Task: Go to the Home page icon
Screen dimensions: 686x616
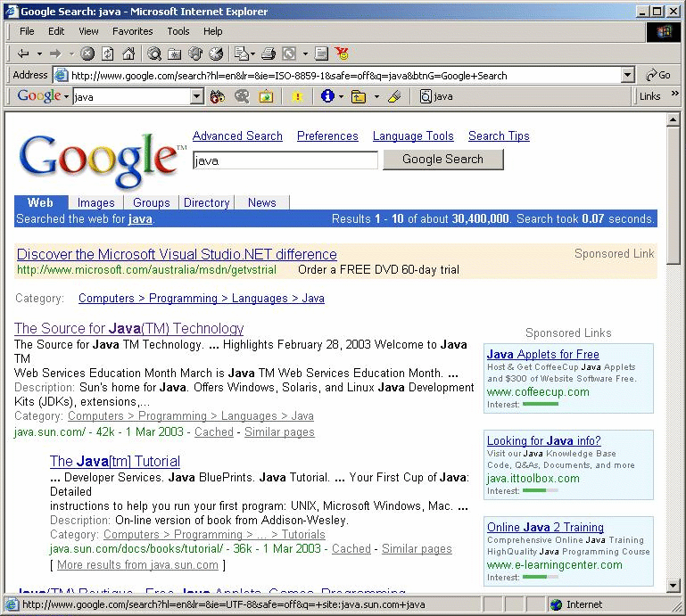Action: pyautogui.click(x=128, y=53)
